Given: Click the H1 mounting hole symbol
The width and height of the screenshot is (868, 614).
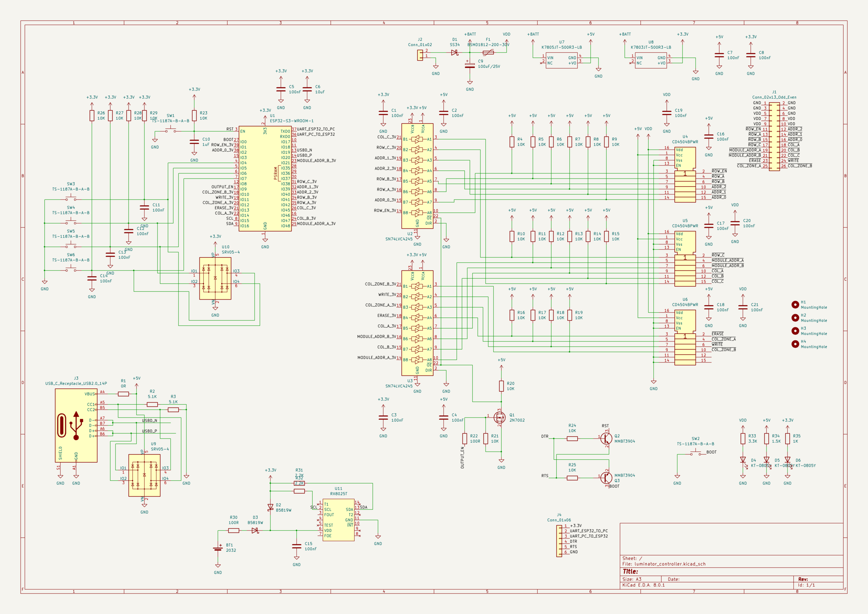Looking at the screenshot, I should (795, 305).
